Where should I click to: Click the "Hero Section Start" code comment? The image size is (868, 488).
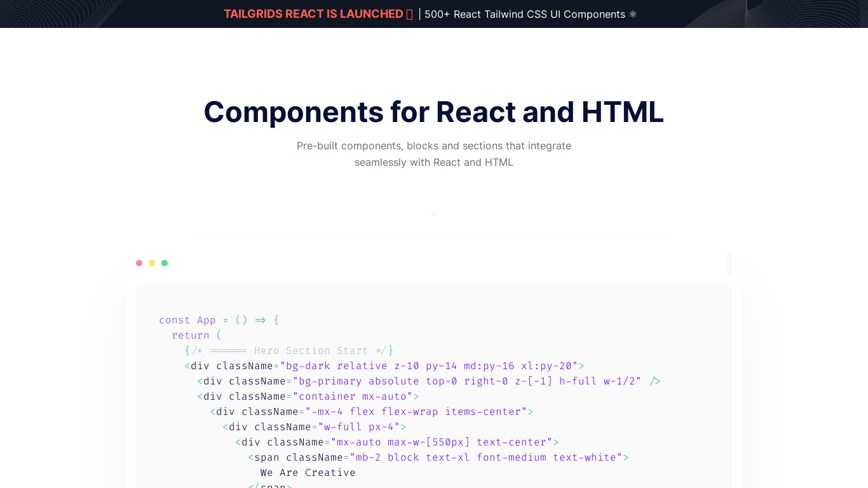[289, 351]
